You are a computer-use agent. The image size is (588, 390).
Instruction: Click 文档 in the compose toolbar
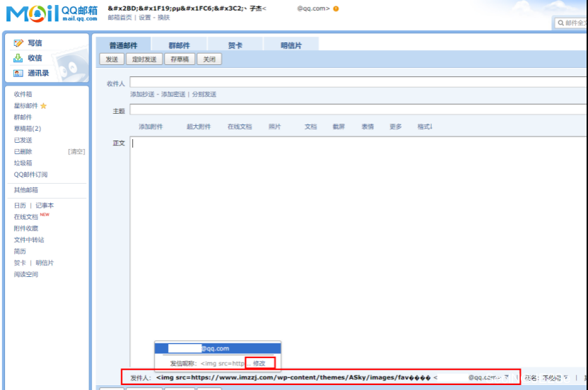[x=310, y=126]
